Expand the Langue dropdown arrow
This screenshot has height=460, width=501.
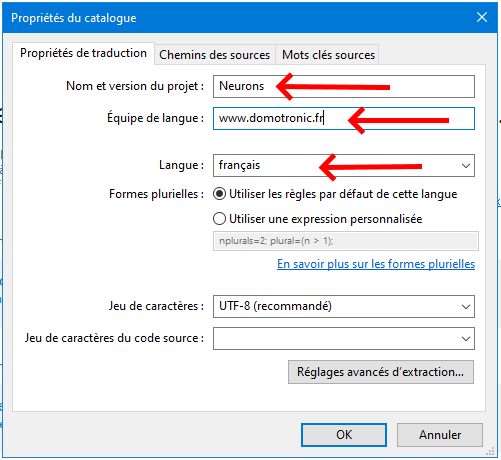[466, 165]
